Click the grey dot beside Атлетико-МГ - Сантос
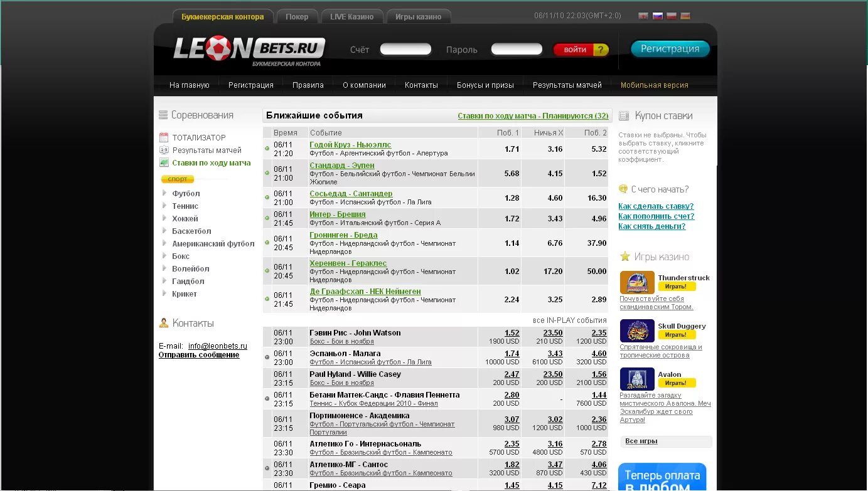Screen dimensions: 868x491 pyautogui.click(x=267, y=468)
